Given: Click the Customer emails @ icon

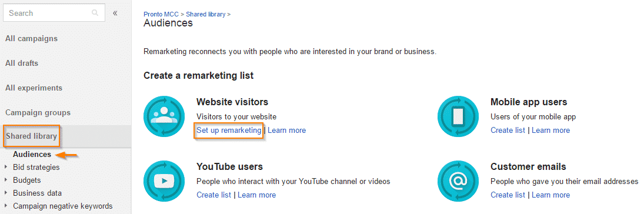Looking at the screenshot, I should 458,180.
